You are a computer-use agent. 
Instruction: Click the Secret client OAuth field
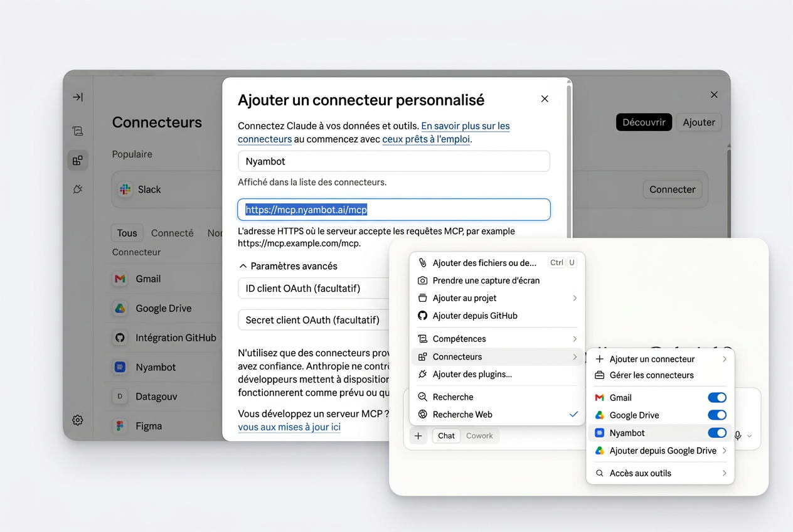tap(314, 320)
